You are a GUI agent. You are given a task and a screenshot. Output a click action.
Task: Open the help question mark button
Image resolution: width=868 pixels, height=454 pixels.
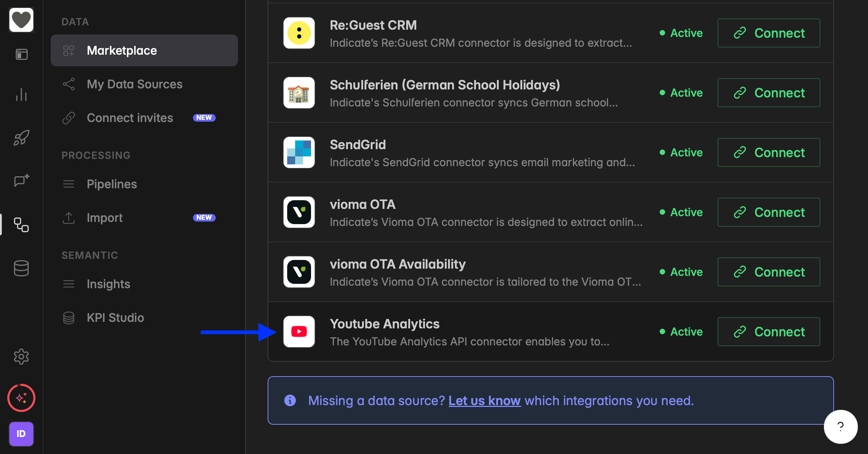coord(841,427)
